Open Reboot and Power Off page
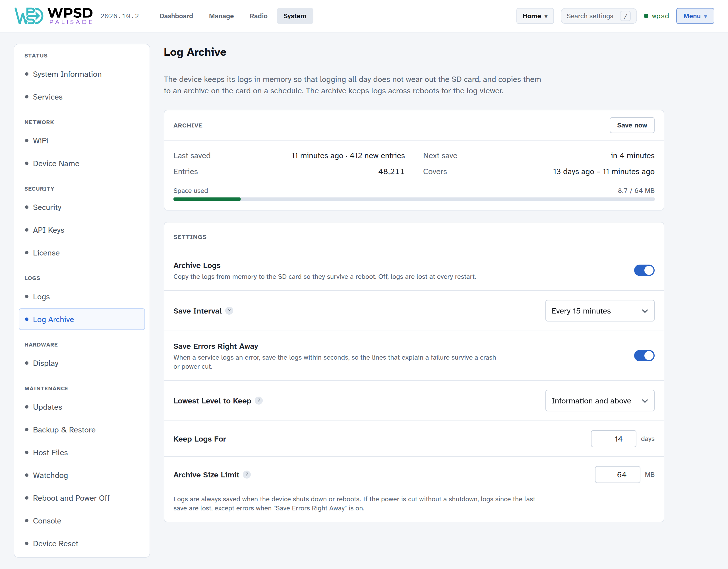This screenshot has height=569, width=728. pyautogui.click(x=82, y=498)
